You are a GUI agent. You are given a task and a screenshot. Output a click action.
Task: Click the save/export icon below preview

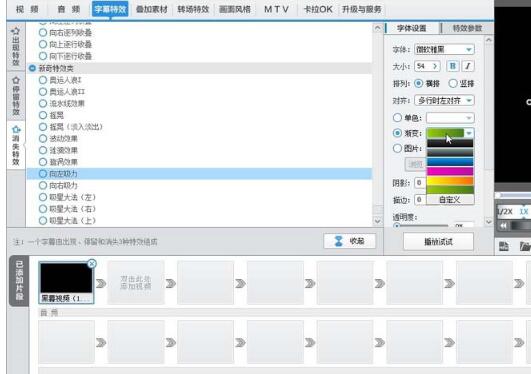pyautogui.click(x=504, y=246)
